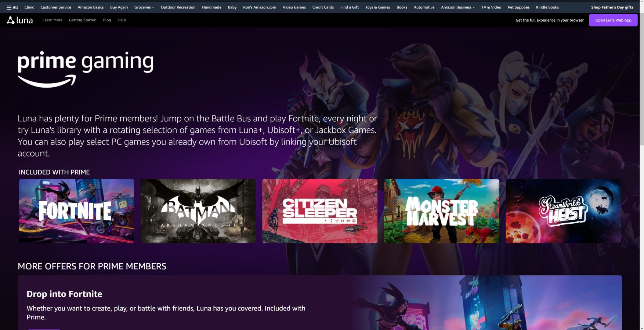
Task: Click 'Get the full experience in your browser' text
Action: coord(550,20)
